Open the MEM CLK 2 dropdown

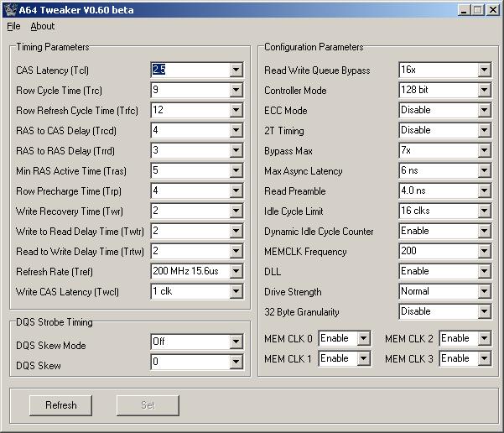pyautogui.click(x=484, y=338)
